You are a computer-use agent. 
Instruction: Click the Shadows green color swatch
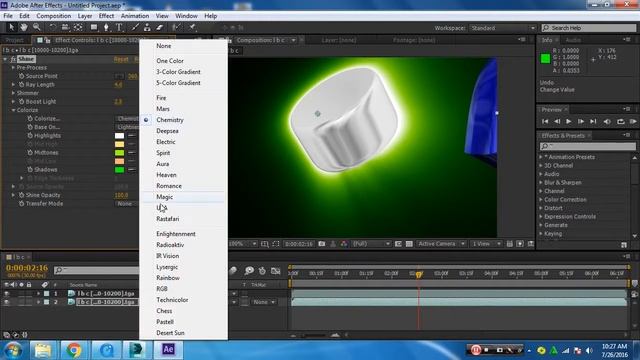click(x=120, y=170)
